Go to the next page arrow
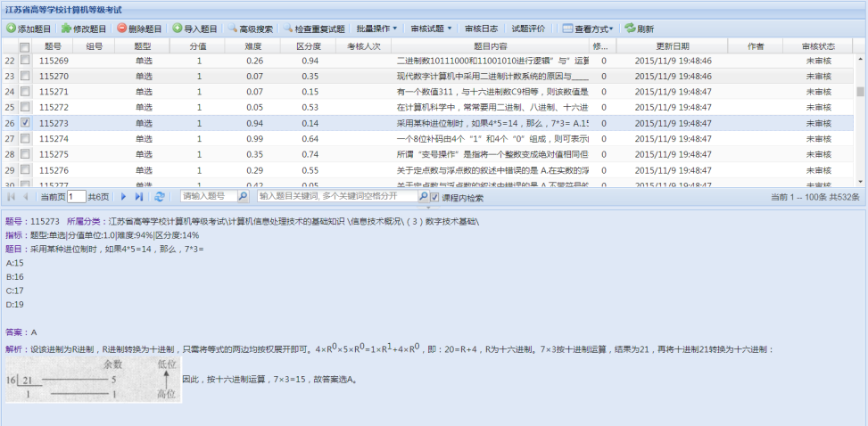This screenshot has height=426, width=868. tap(122, 196)
